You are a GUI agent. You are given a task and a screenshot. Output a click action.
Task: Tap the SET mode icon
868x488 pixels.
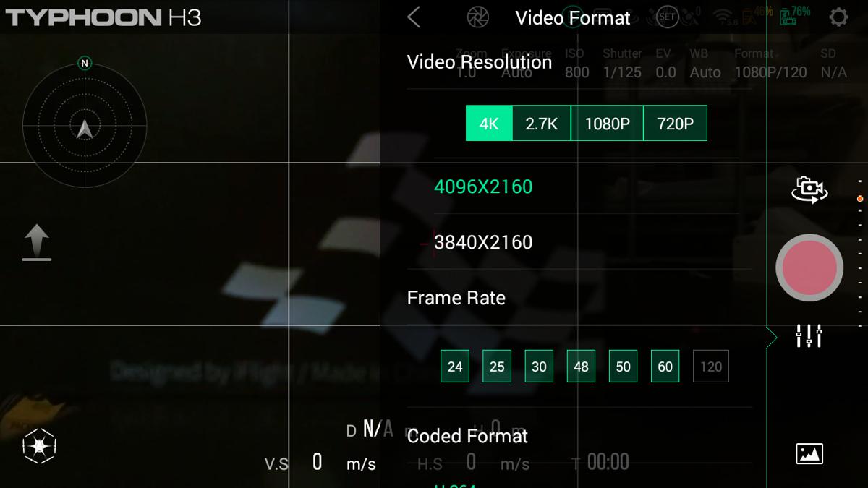pos(667,17)
